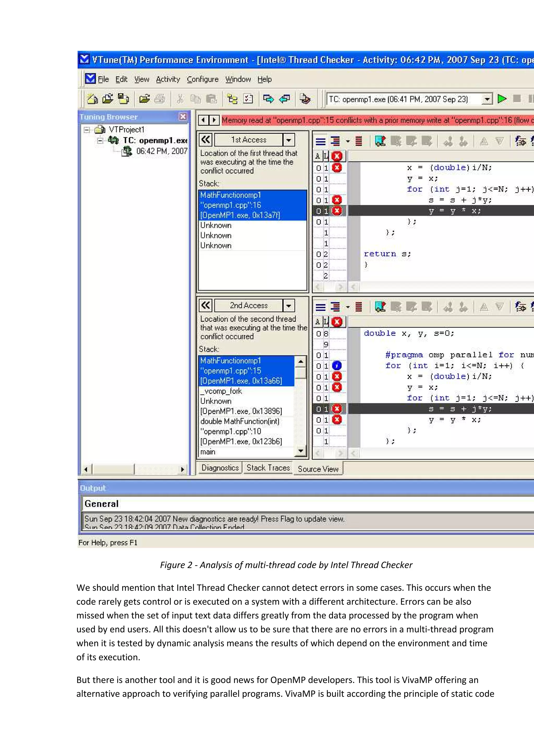This screenshot has height=756, width=534.
Task: Click the error marker beside y = y * x in upper pane
Action: click(337, 211)
